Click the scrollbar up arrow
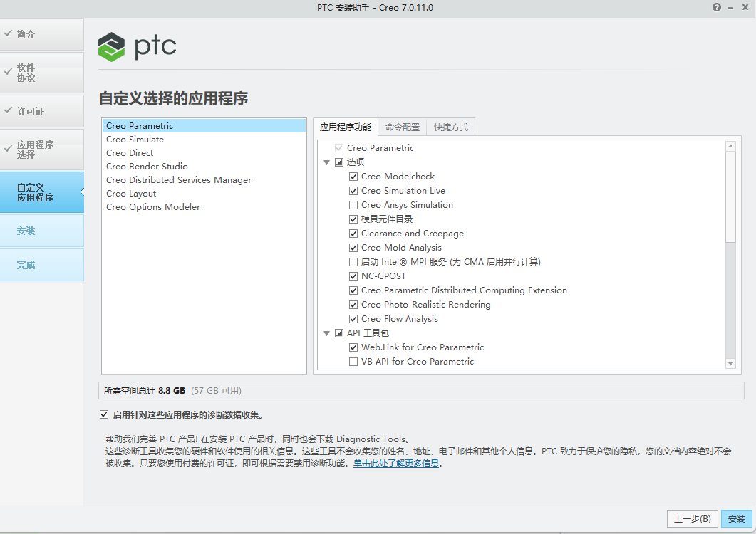The height and width of the screenshot is (534, 756). pyautogui.click(x=730, y=146)
